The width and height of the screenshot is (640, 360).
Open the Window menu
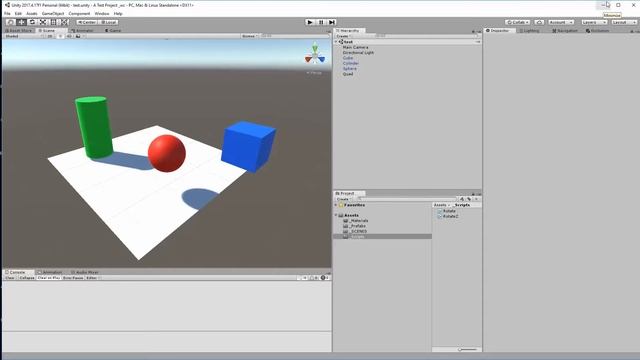point(102,13)
